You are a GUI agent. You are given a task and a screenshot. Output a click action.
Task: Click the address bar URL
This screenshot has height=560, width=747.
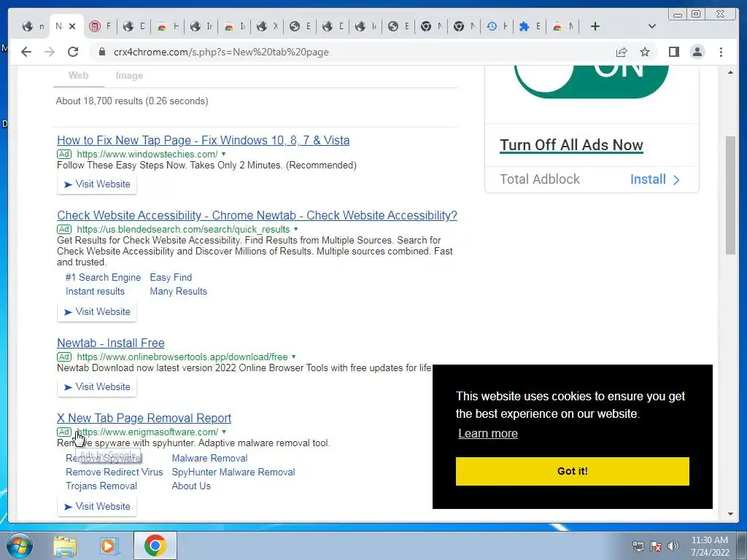click(x=221, y=52)
